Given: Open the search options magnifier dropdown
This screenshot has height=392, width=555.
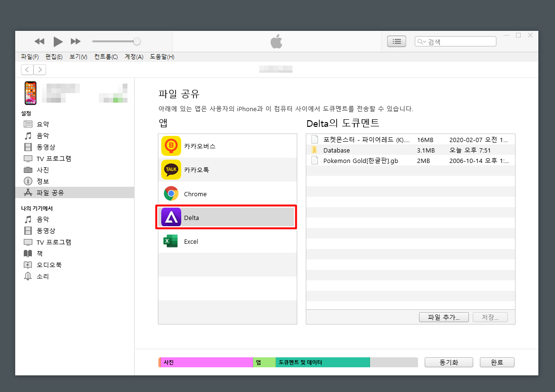Looking at the screenshot, I should [x=421, y=42].
